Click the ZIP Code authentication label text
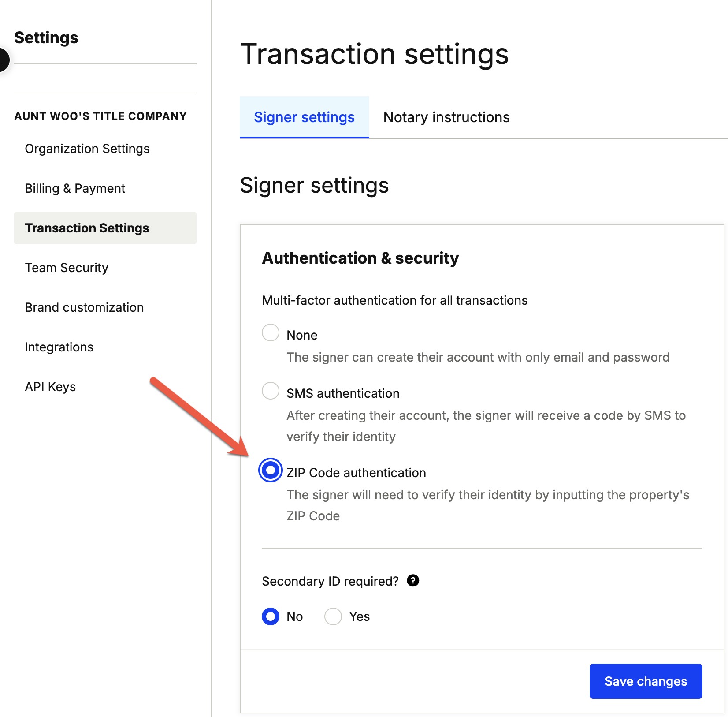The image size is (728, 717). pyautogui.click(x=356, y=473)
